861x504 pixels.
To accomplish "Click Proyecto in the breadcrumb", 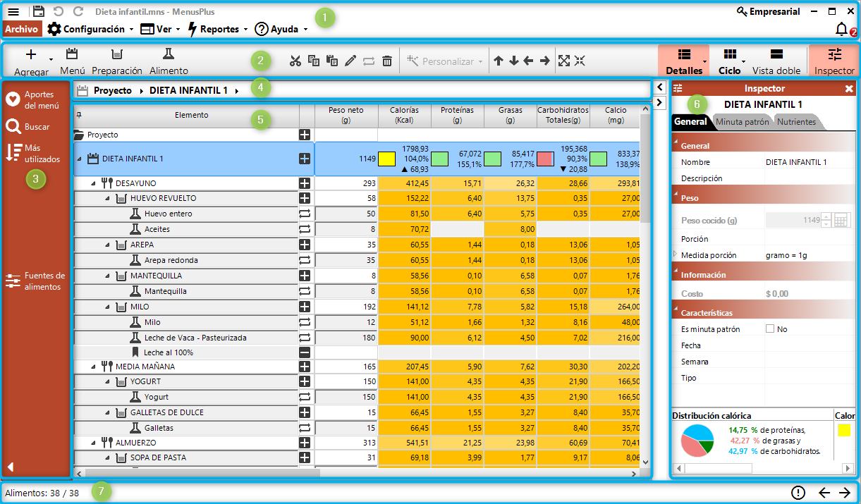I will [113, 90].
